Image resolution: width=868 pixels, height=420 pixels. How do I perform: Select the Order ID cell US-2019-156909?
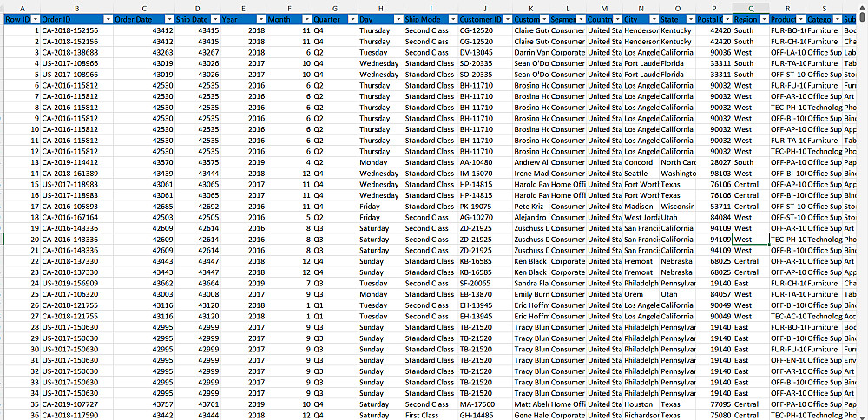pyautogui.click(x=76, y=283)
